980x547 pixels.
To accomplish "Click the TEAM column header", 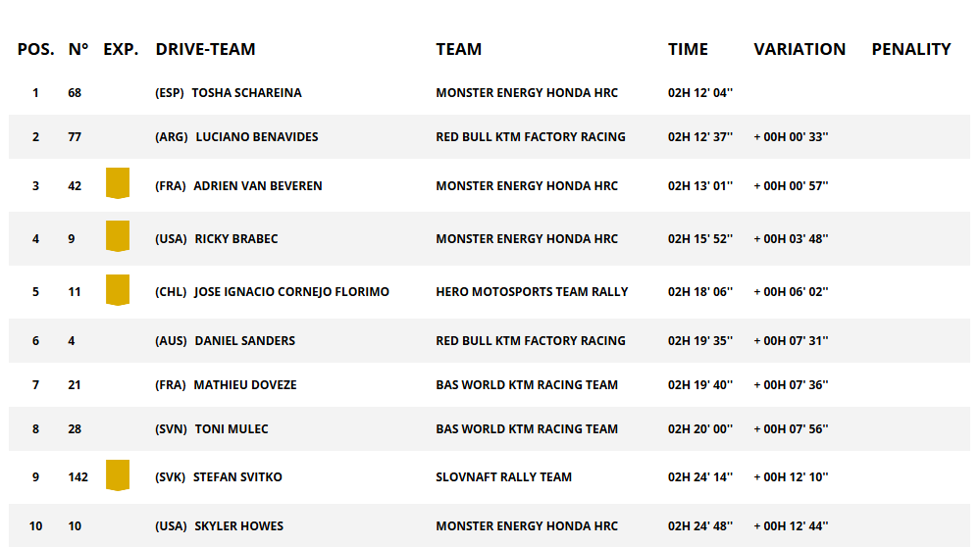I will coord(459,49).
